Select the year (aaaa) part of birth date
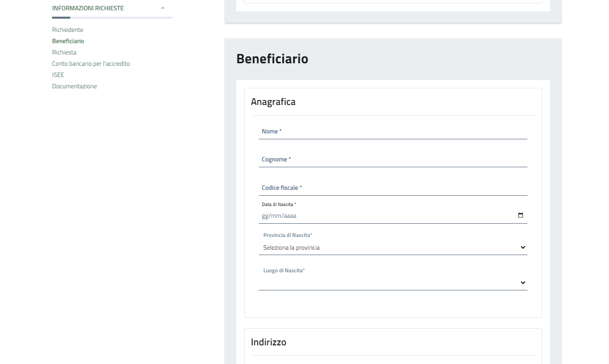 [x=290, y=216]
